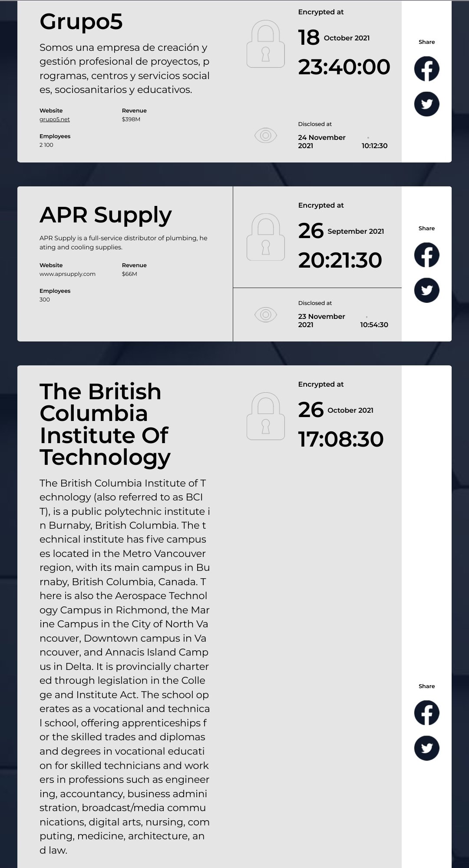
Task: Open the www.aprsupply.com website text
Action: pyautogui.click(x=67, y=274)
